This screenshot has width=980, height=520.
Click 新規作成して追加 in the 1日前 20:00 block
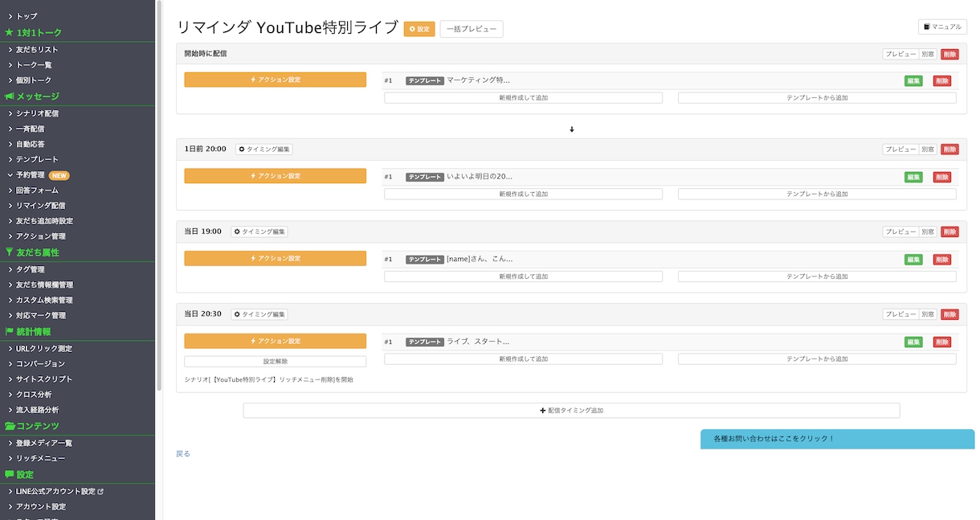(523, 194)
